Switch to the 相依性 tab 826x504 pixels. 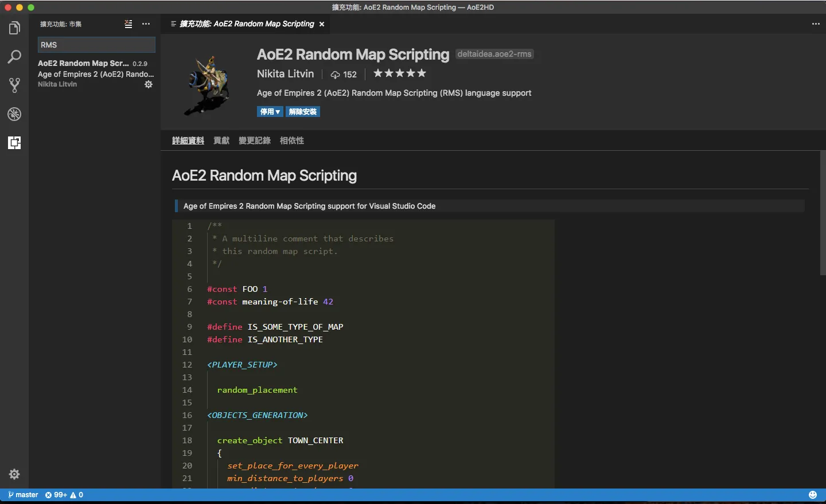(x=292, y=140)
